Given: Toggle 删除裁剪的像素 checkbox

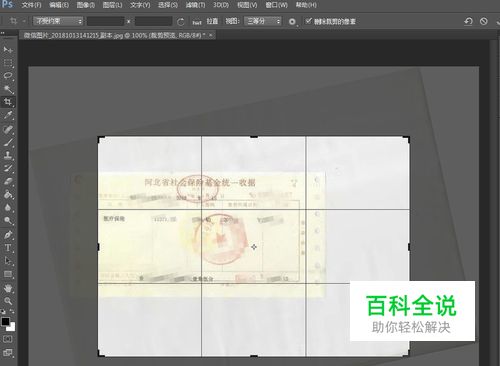Looking at the screenshot, I should pyautogui.click(x=308, y=21).
